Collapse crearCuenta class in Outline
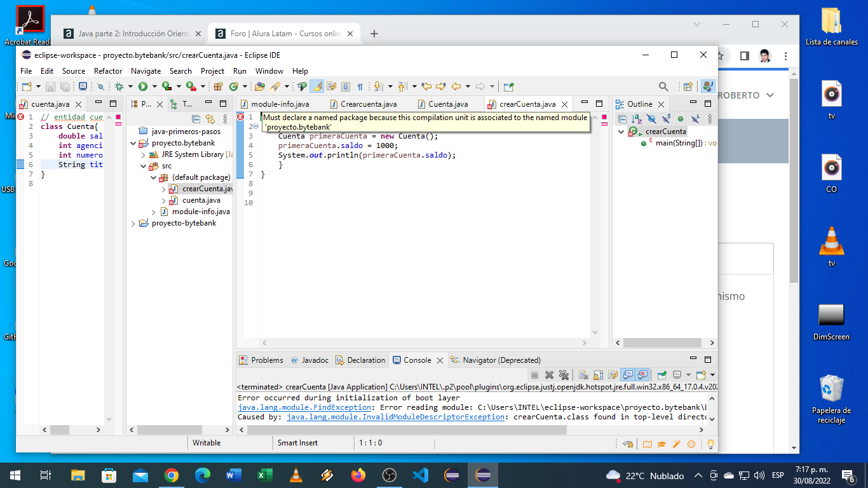868x488 pixels. coord(621,132)
